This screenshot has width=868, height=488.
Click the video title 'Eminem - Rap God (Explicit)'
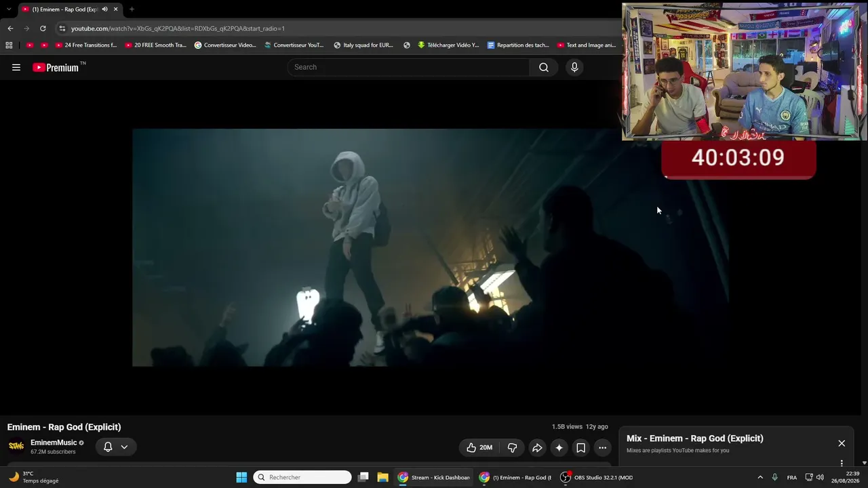click(x=64, y=427)
